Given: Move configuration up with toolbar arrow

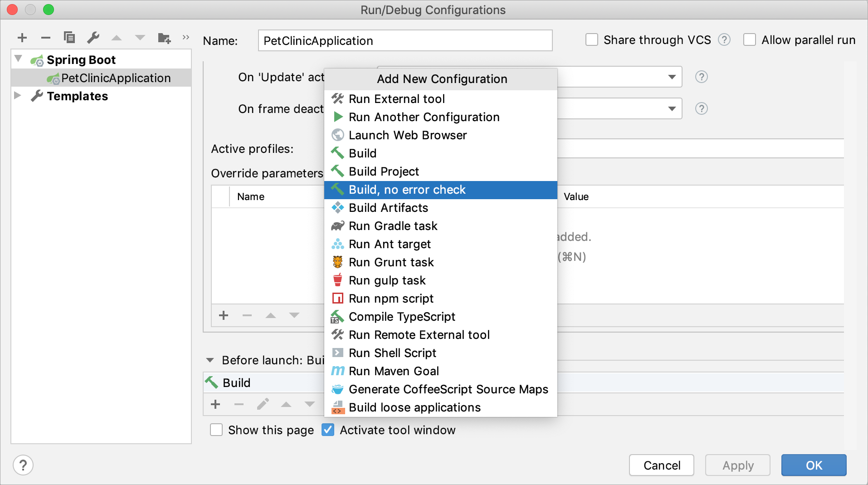Looking at the screenshot, I should pos(117,38).
